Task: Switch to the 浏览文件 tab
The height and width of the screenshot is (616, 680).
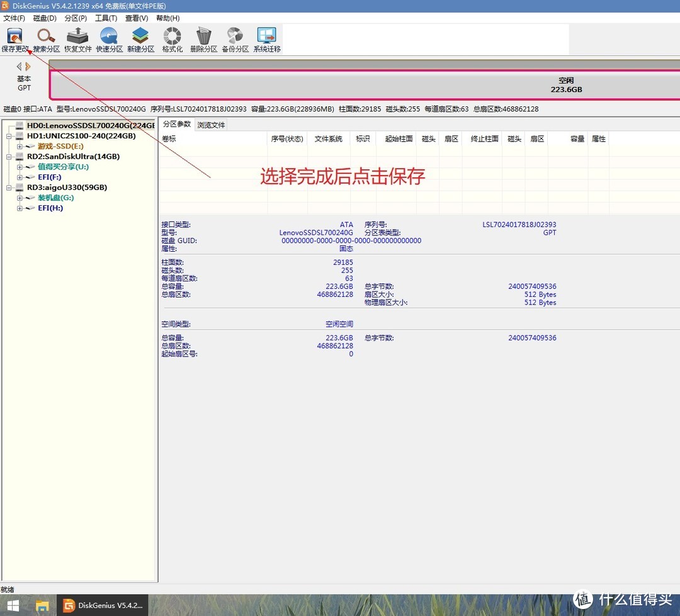Action: (211, 125)
